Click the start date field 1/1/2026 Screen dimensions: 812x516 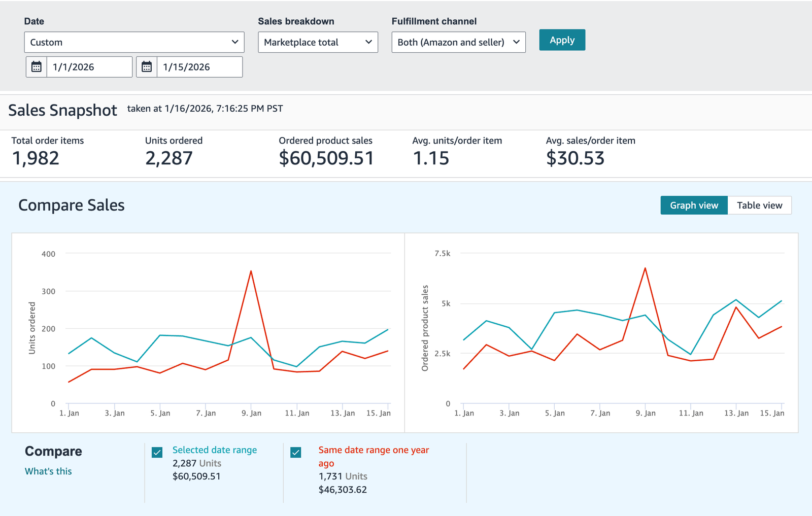pyautogui.click(x=89, y=67)
